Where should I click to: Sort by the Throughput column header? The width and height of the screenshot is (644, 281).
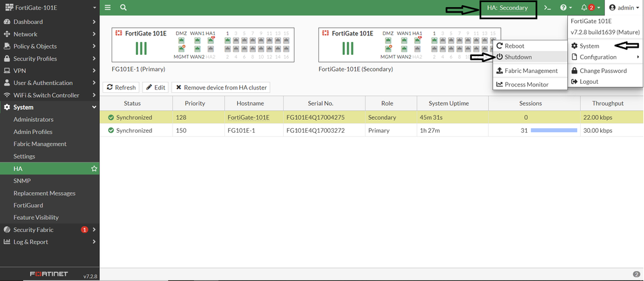[x=608, y=104]
